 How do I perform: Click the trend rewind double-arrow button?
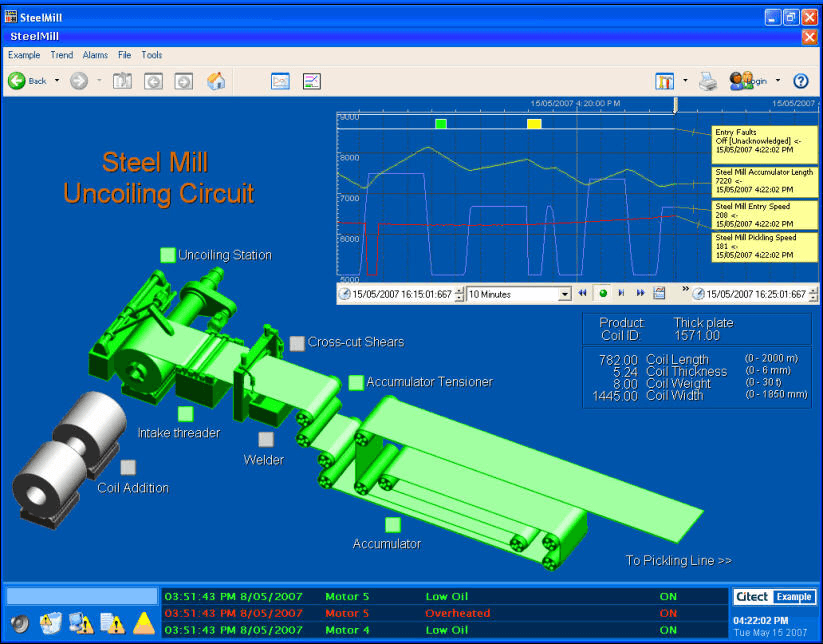point(582,293)
